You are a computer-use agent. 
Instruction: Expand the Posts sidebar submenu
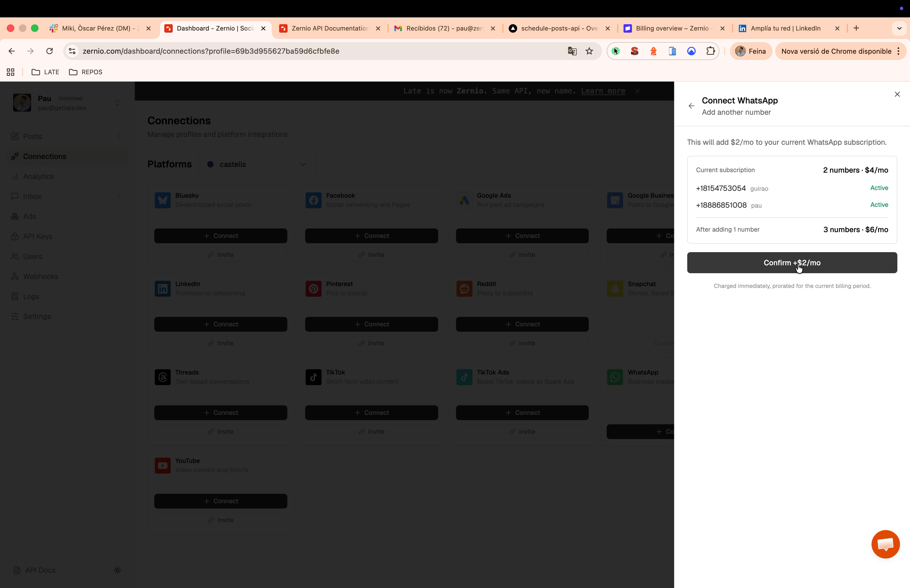coord(119,136)
